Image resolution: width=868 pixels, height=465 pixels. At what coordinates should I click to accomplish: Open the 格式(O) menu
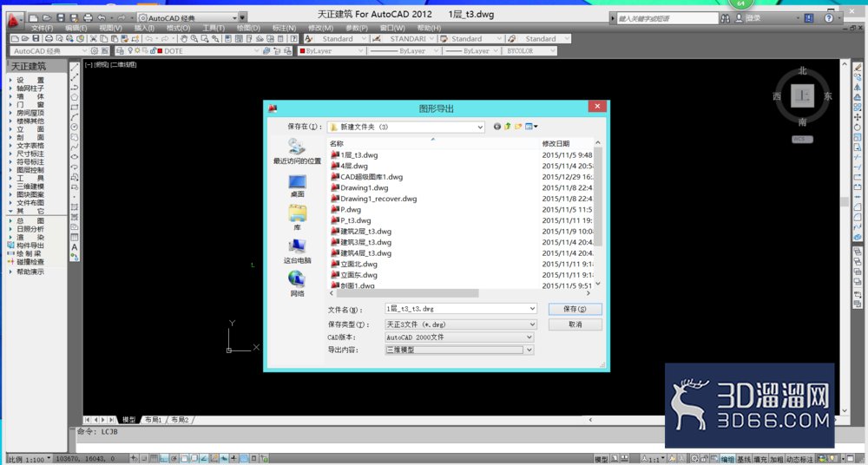tap(178, 28)
